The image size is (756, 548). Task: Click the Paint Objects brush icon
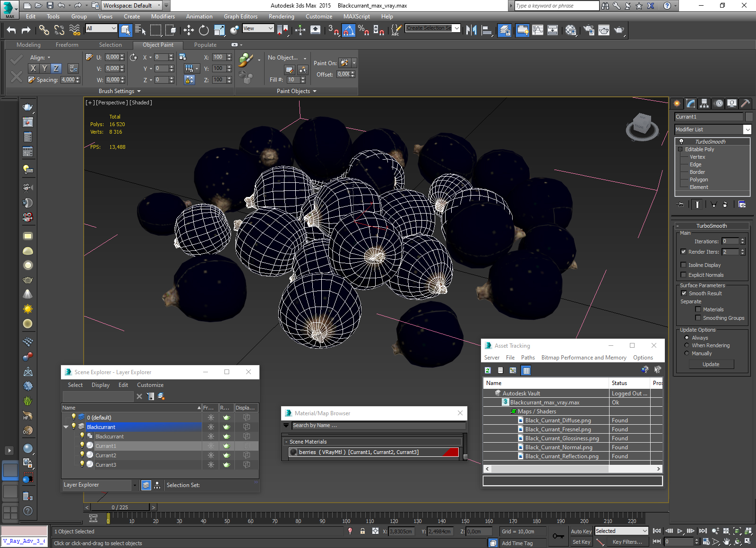click(x=246, y=60)
